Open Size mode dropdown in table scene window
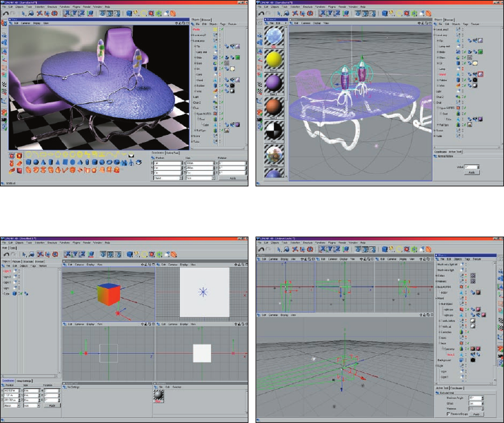This screenshot has height=423, width=504. tap(200, 178)
